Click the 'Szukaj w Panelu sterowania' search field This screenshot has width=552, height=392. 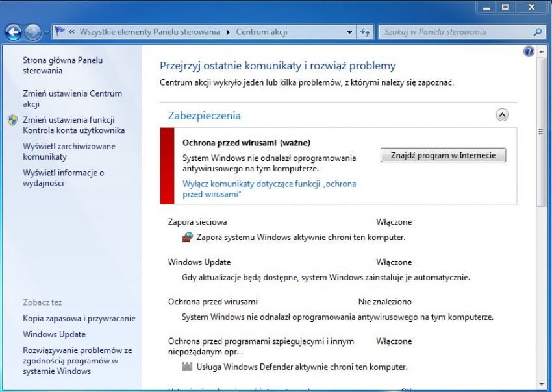pyautogui.click(x=455, y=32)
